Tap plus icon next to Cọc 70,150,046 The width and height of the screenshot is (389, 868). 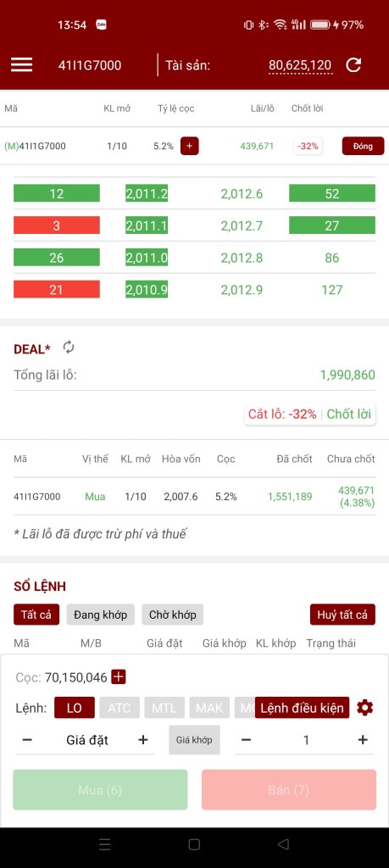click(x=119, y=676)
